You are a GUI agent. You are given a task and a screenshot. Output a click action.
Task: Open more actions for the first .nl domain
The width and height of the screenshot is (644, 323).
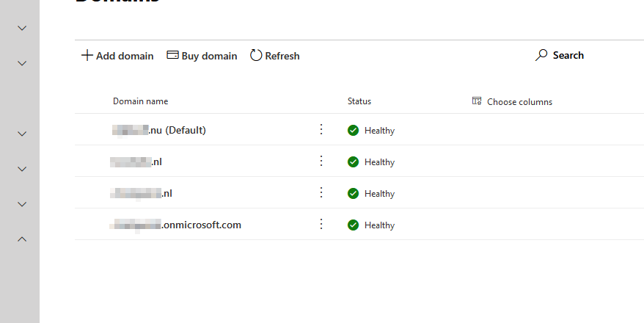coord(321,161)
